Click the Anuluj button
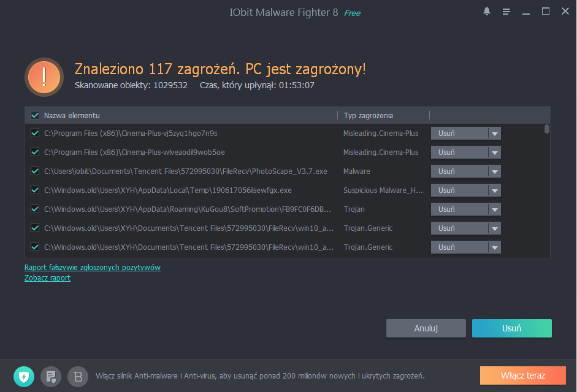 click(x=426, y=328)
